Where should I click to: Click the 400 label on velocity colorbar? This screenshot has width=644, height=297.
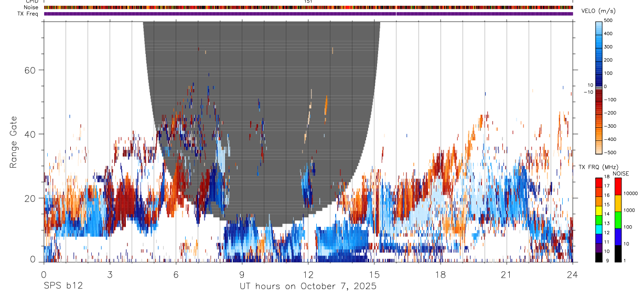pos(608,34)
